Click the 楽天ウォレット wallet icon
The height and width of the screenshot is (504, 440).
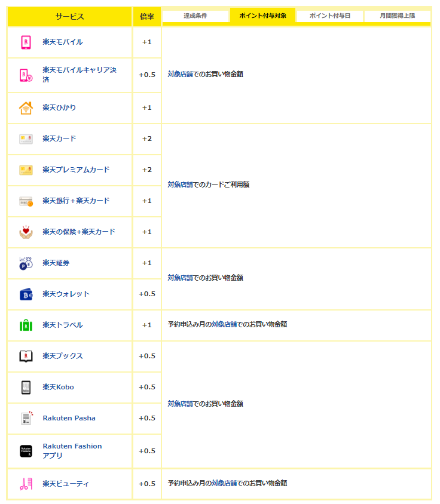coord(26,294)
